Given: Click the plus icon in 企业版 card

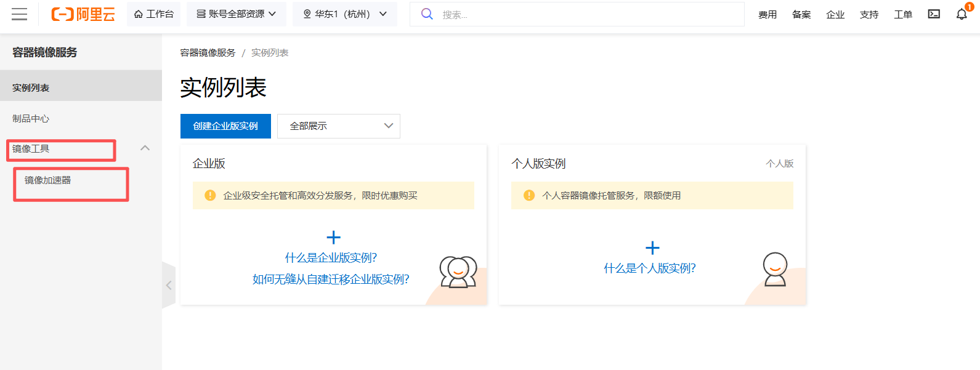Looking at the screenshot, I should [333, 238].
